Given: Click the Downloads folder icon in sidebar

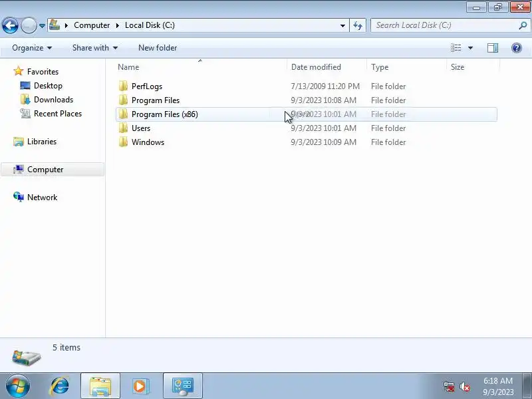Looking at the screenshot, I should (25, 99).
